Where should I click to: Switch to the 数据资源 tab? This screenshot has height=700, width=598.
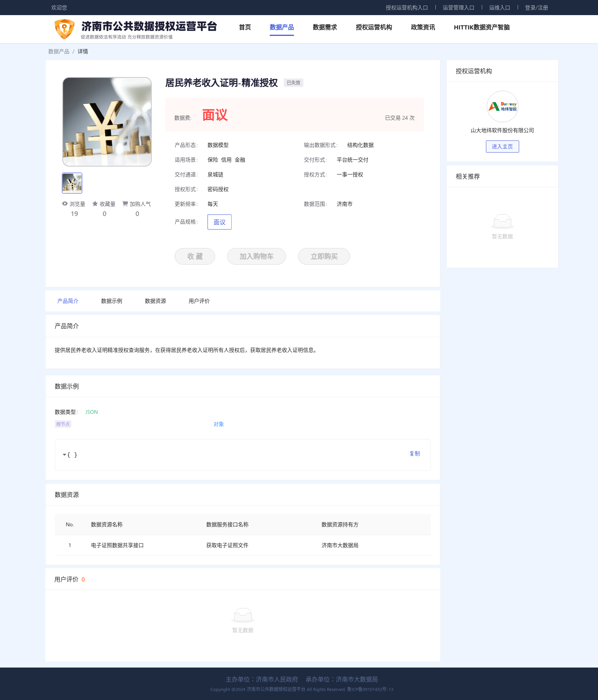tap(155, 301)
